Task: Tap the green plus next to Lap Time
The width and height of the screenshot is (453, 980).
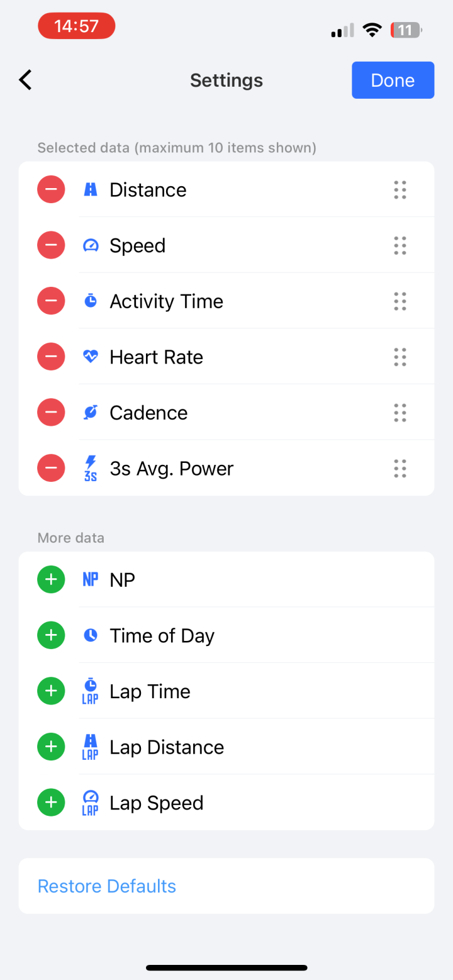Action: 51,691
